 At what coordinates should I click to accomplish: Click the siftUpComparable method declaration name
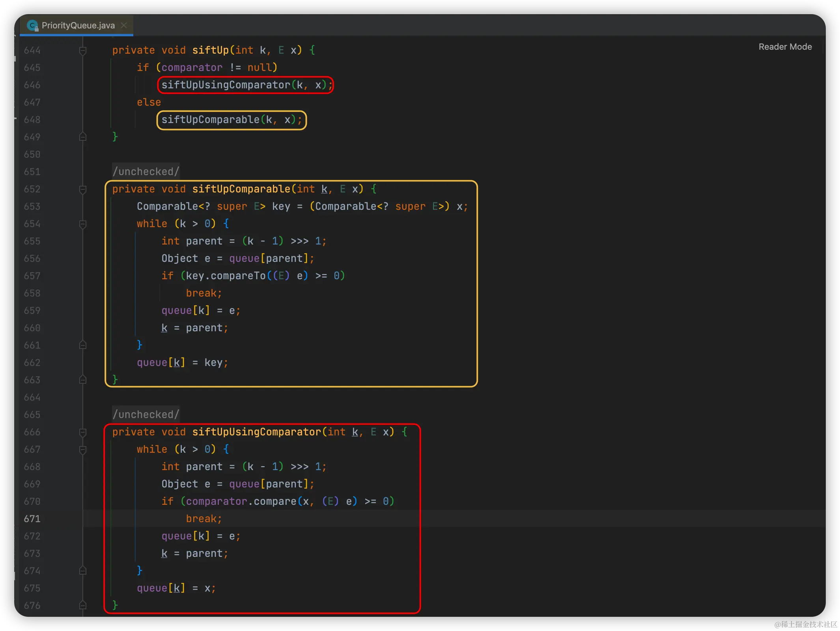coord(241,189)
